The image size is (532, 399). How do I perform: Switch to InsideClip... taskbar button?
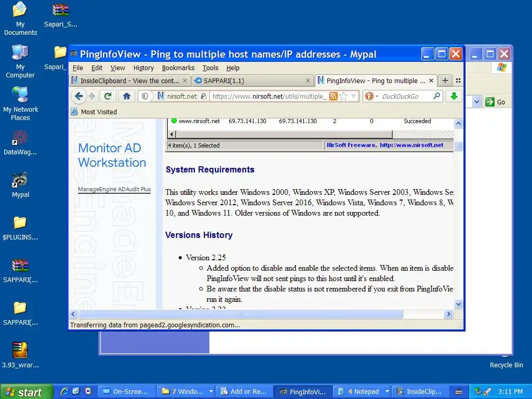coord(421,392)
